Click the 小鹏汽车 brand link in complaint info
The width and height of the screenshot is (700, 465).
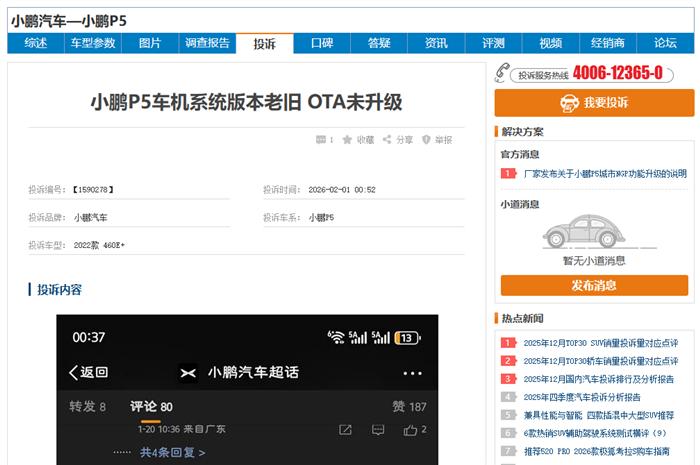90,217
